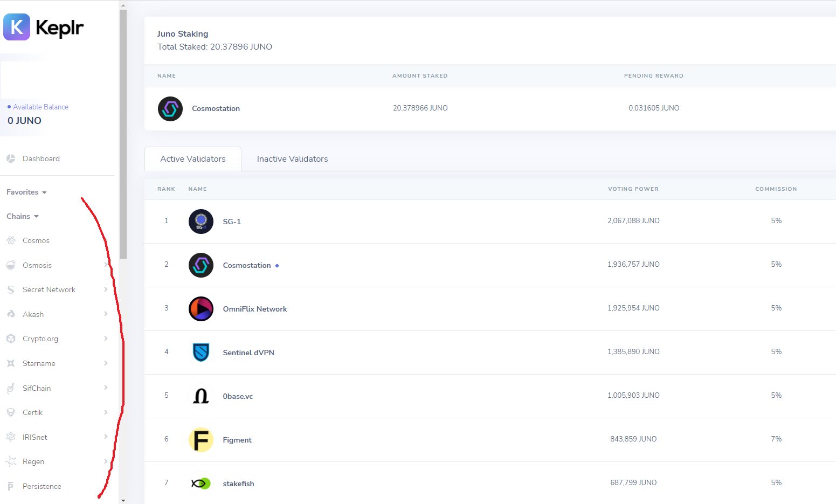Click the Figment validator logo
This screenshot has height=504, width=836.
pyautogui.click(x=201, y=440)
